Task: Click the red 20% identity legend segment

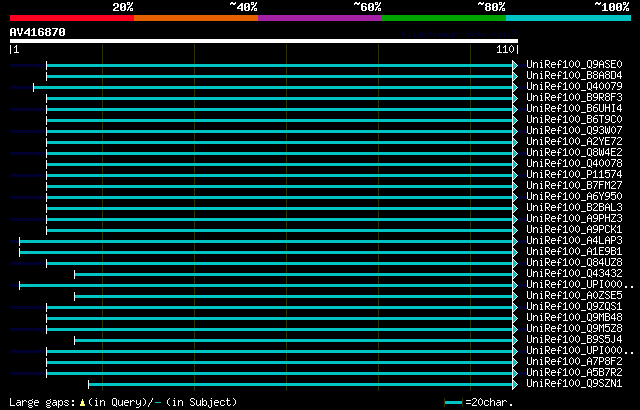Action: click(x=72, y=18)
